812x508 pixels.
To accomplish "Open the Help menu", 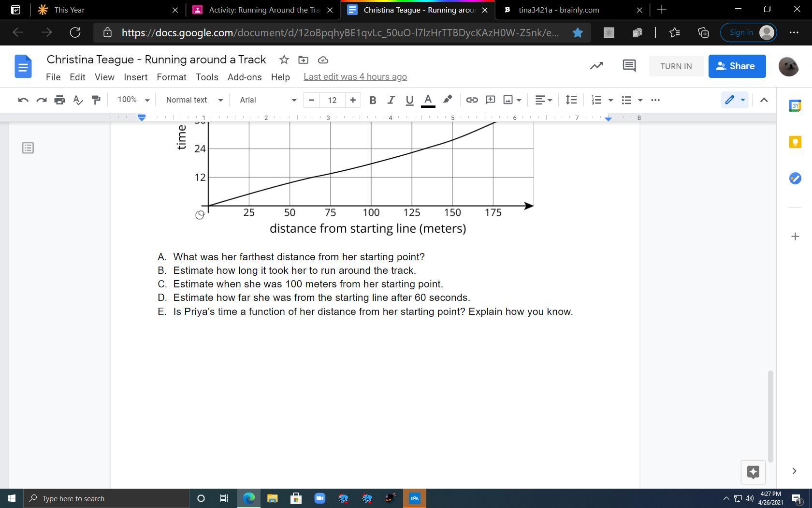I will 280,77.
